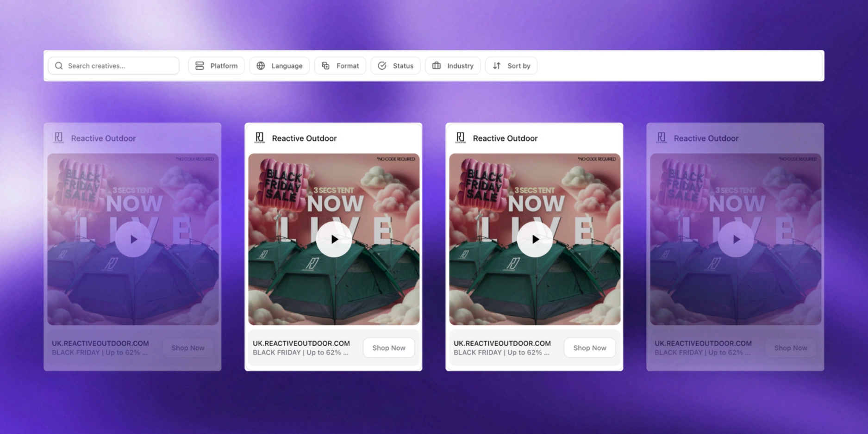This screenshot has height=434, width=868.
Task: Click Shop Now on the second ad card
Action: coord(389,347)
